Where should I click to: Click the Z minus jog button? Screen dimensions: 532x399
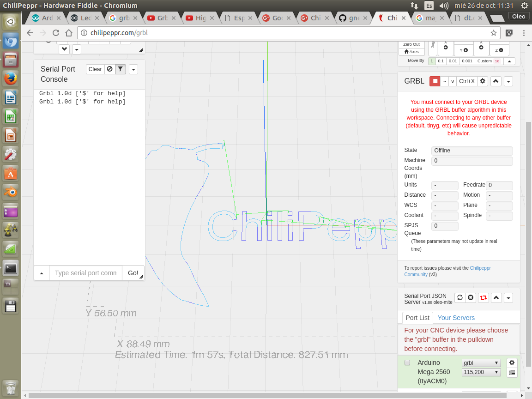(499, 50)
